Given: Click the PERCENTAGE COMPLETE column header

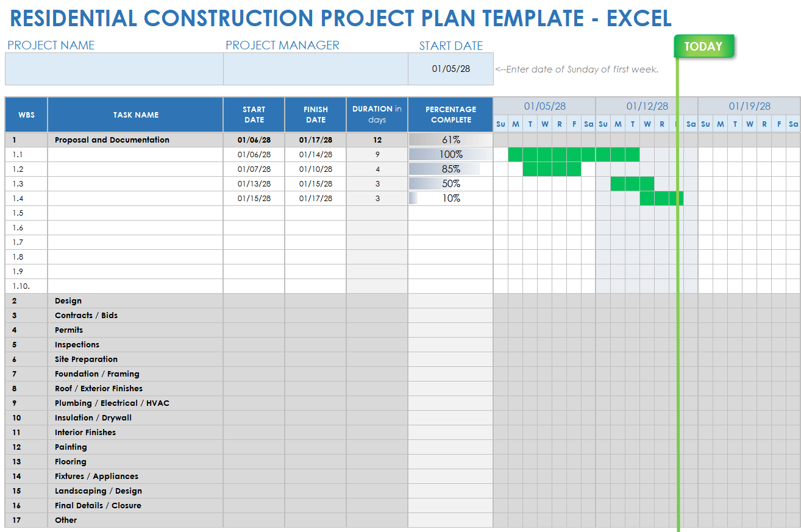Looking at the screenshot, I should click(450, 115).
